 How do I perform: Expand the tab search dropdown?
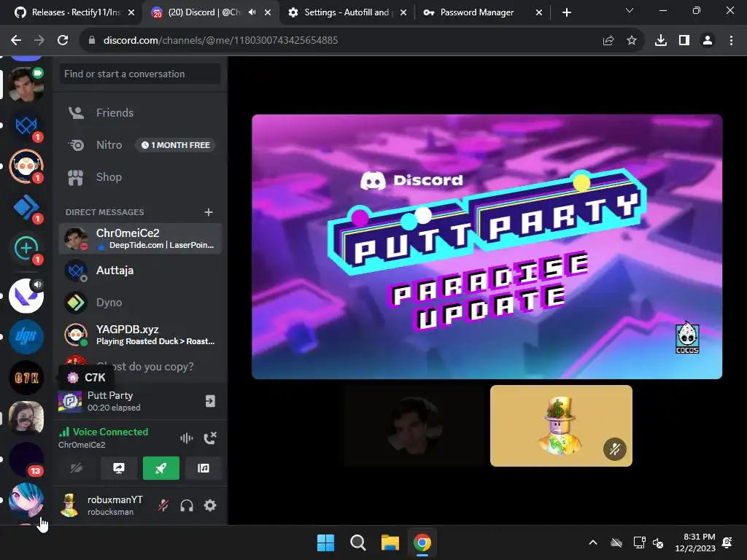click(x=630, y=10)
